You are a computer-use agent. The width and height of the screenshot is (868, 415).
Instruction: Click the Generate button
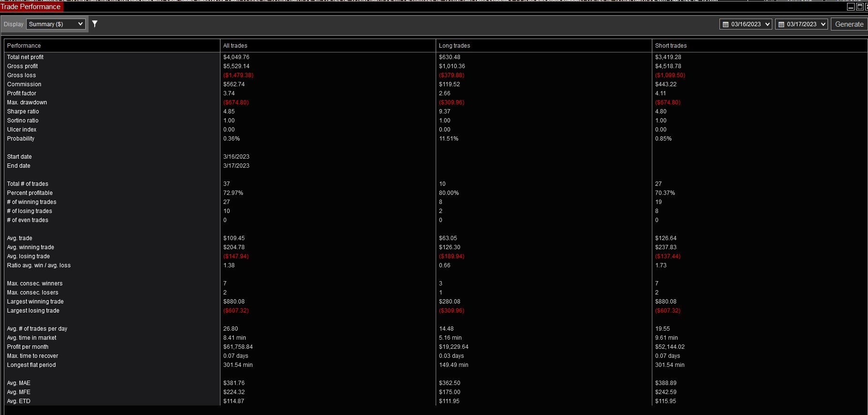coord(849,24)
